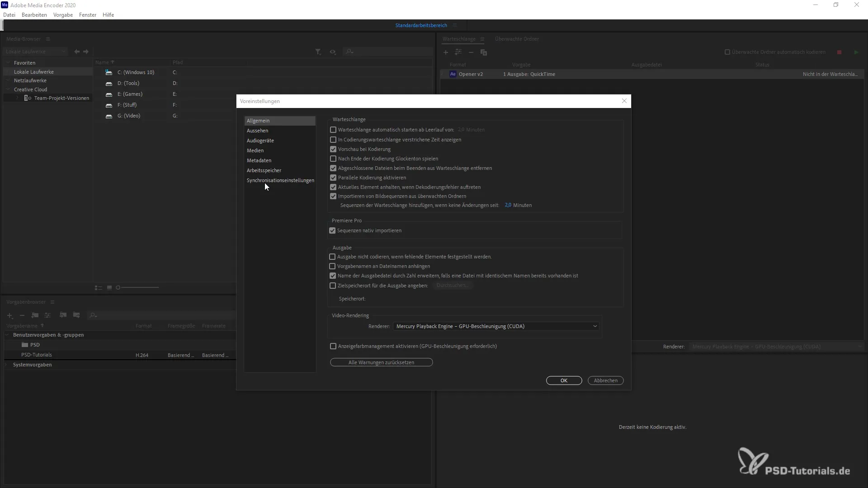Click the After Effects icon of Opener v2

[453, 74]
